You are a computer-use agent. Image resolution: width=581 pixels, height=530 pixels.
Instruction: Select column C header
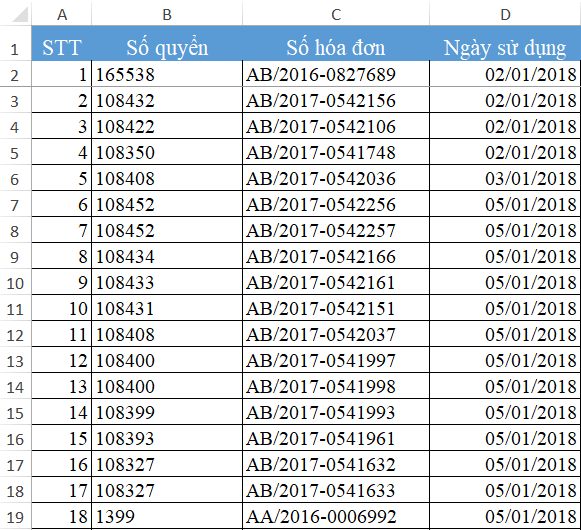point(336,13)
